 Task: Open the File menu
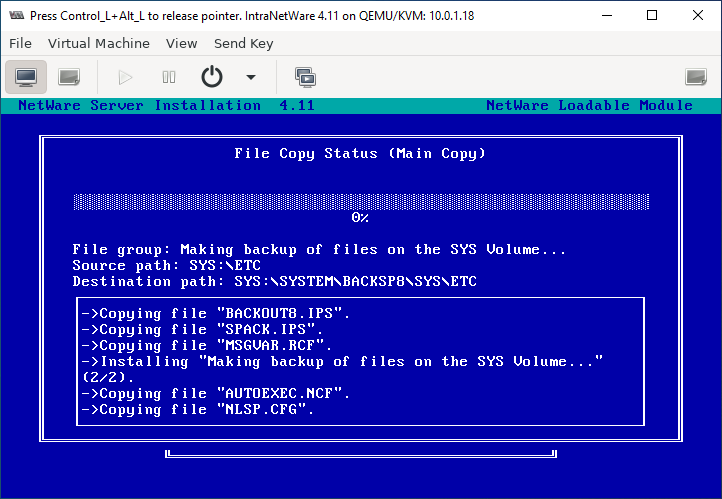(20, 43)
